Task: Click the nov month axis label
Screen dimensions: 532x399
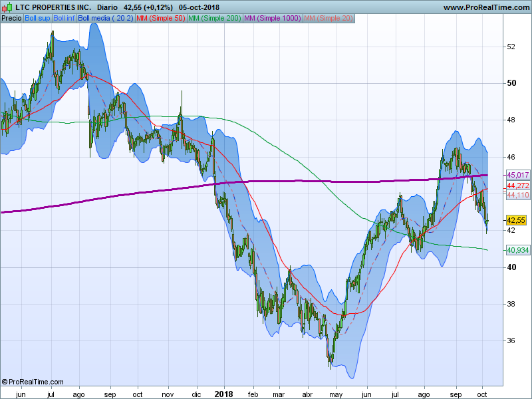Action: click(168, 394)
